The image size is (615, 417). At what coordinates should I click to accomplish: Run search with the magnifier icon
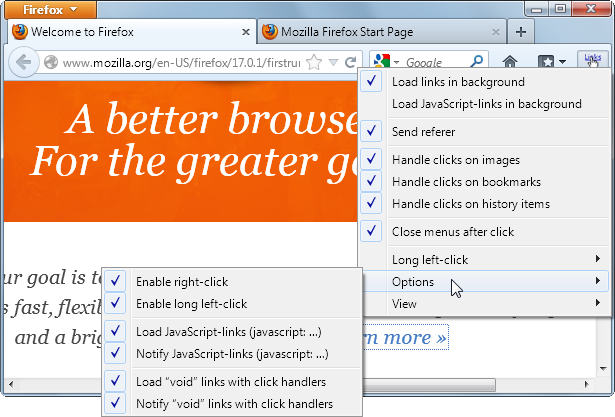pyautogui.click(x=477, y=61)
